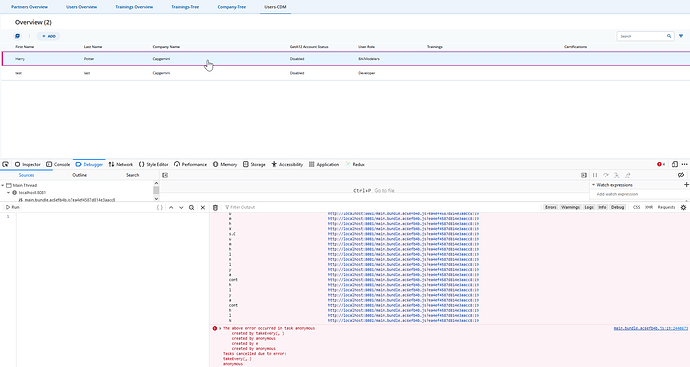Viewport: 690px width, 367px height.
Task: Open the main.bundle source file
Action: tap(70, 200)
